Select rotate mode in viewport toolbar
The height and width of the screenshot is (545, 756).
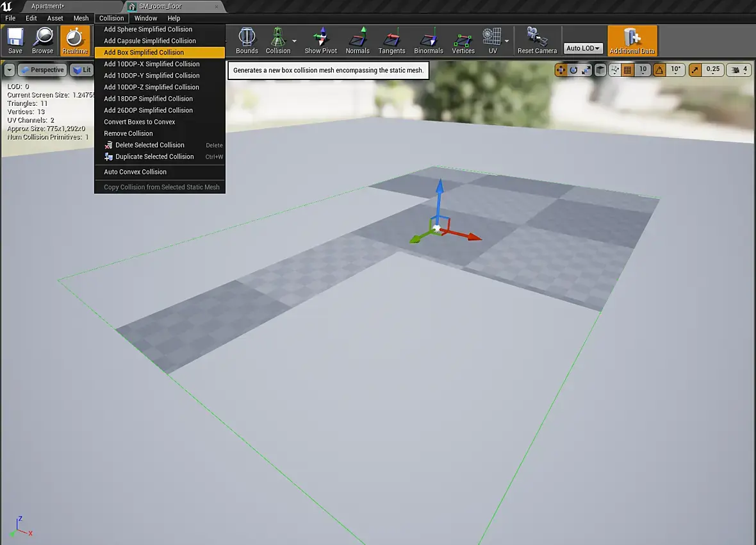(x=573, y=70)
